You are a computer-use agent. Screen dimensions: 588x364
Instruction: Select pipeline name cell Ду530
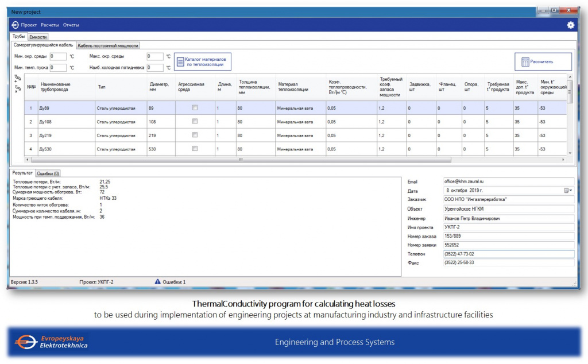point(67,149)
